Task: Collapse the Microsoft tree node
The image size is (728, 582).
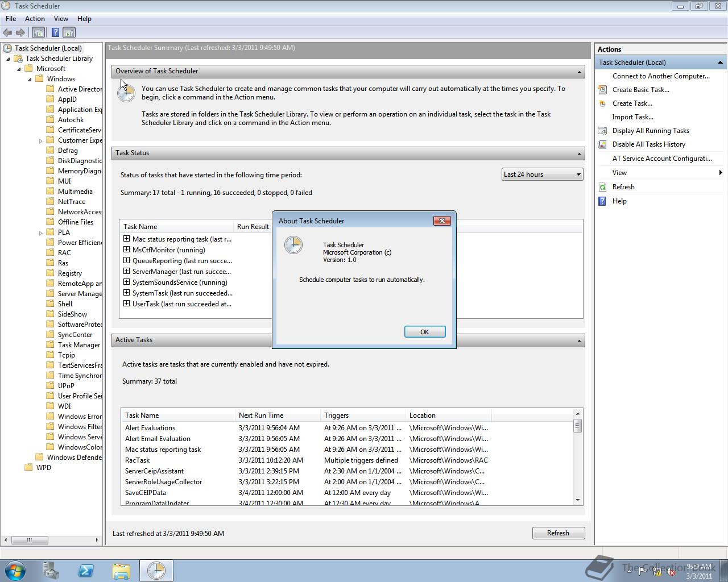Action: tap(19, 69)
